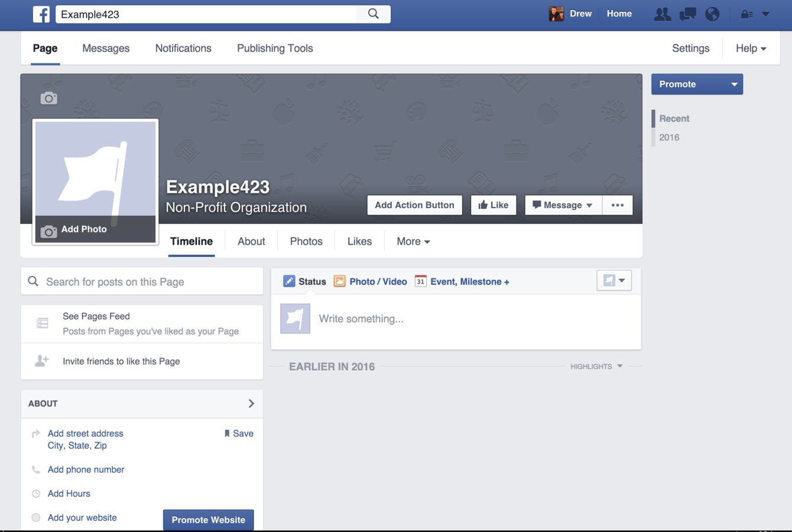Image resolution: width=792 pixels, height=532 pixels.
Task: Open the post-as flag selector dropdown
Action: [614, 280]
